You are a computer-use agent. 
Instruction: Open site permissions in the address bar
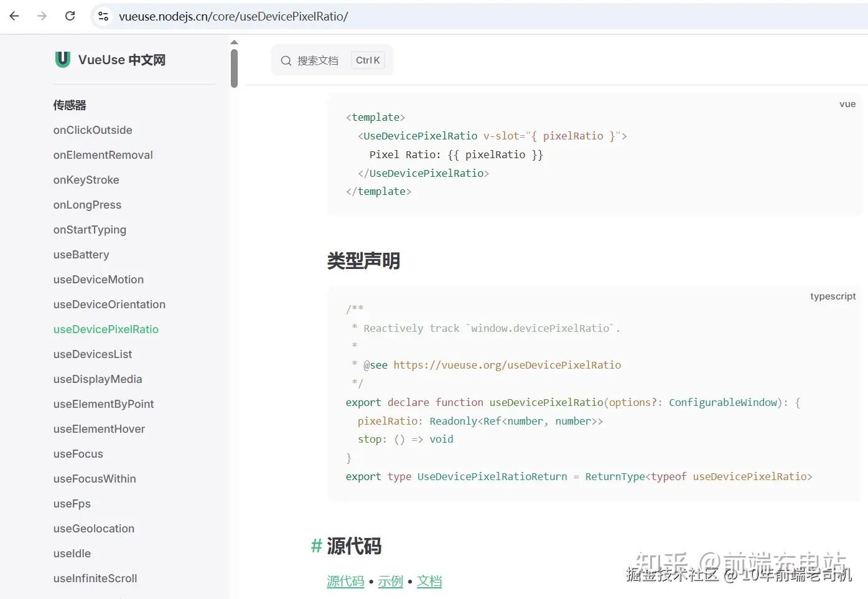[x=103, y=16]
